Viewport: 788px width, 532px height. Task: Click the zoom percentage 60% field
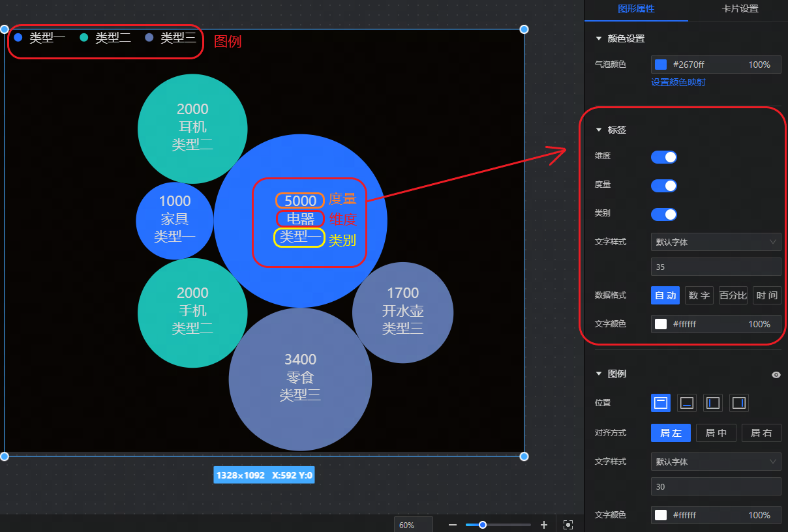[x=413, y=525]
